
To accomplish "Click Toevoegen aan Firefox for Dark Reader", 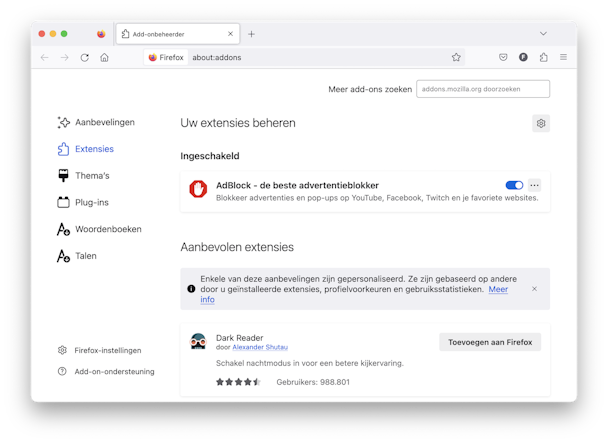I will pos(490,342).
